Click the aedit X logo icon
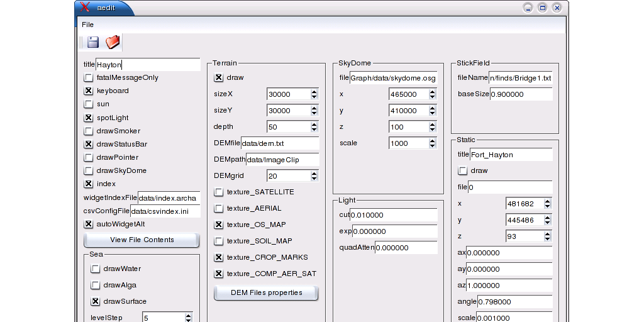644x322 pixels. pos(84,7)
